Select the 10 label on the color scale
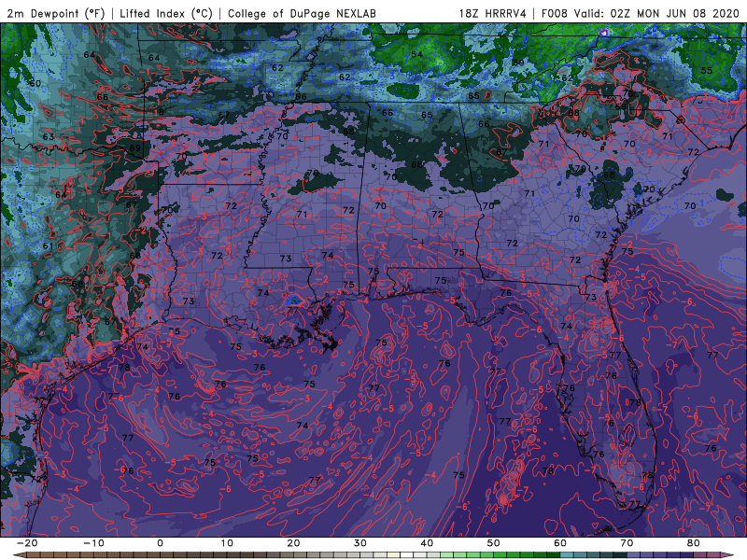747x560 pixels. [x=227, y=543]
